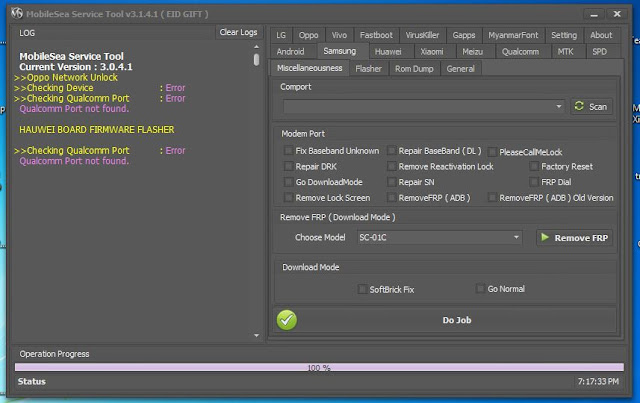Click the MobileSea app logo icon
Viewport: 640px width, 403px height.
(x=17, y=13)
